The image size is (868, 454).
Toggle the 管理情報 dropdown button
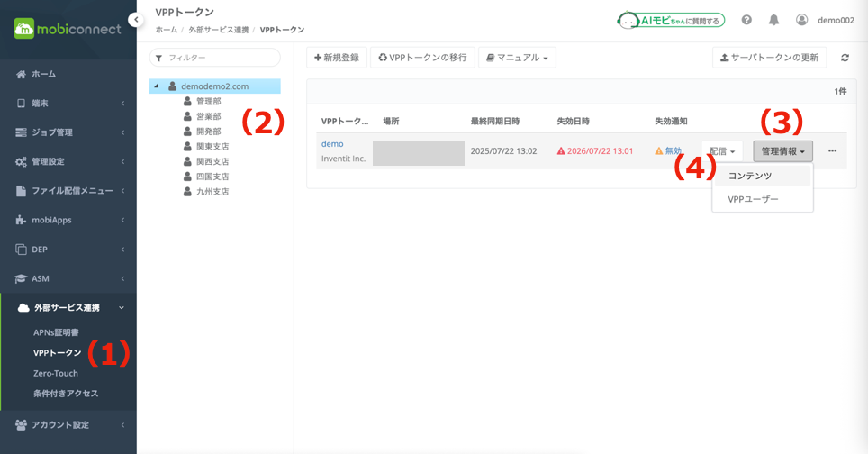point(782,151)
